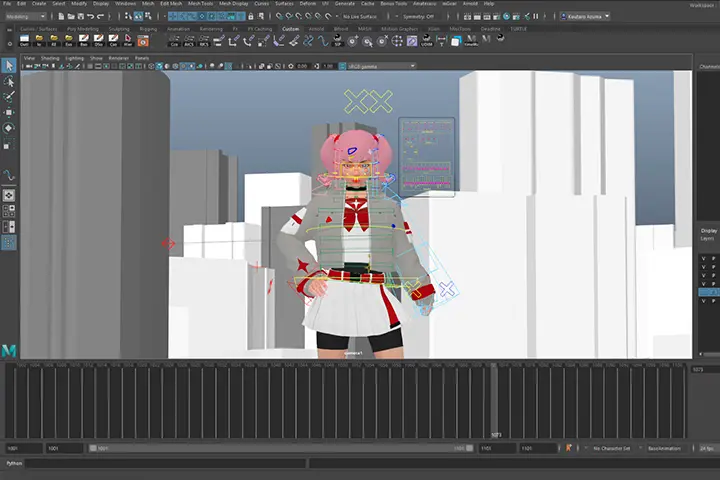This screenshot has width=720, height=480.
Task: Redo the action using the arrow icon
Action: point(100,17)
